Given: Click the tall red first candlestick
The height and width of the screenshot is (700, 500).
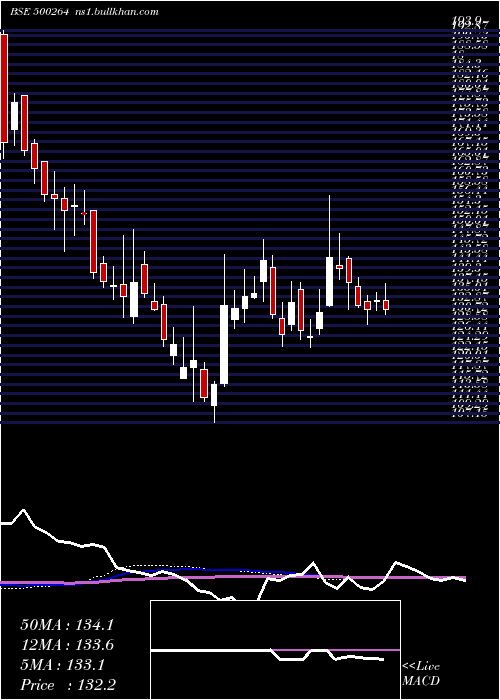Looking at the screenshot, I should point(4,88).
